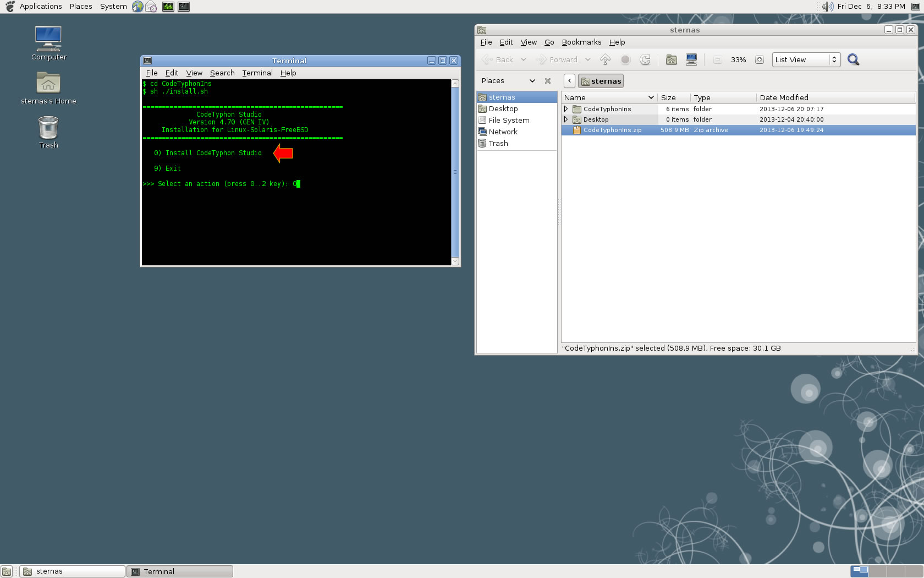
Task: Click the Forward navigation button
Action: coord(557,59)
